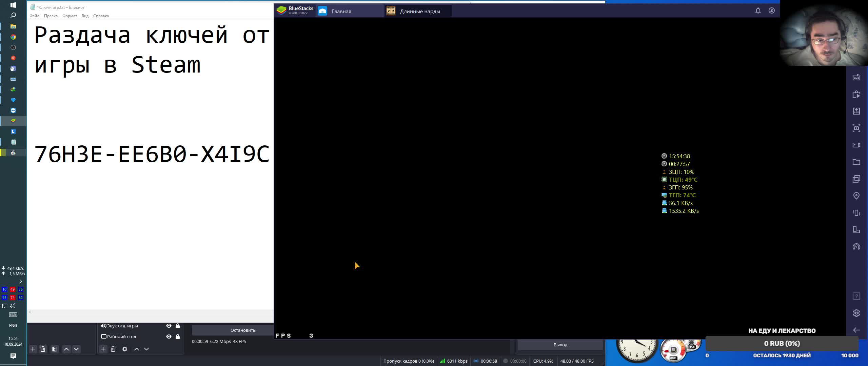
Task: Move scene up with chevron arrow
Action: [66, 349]
